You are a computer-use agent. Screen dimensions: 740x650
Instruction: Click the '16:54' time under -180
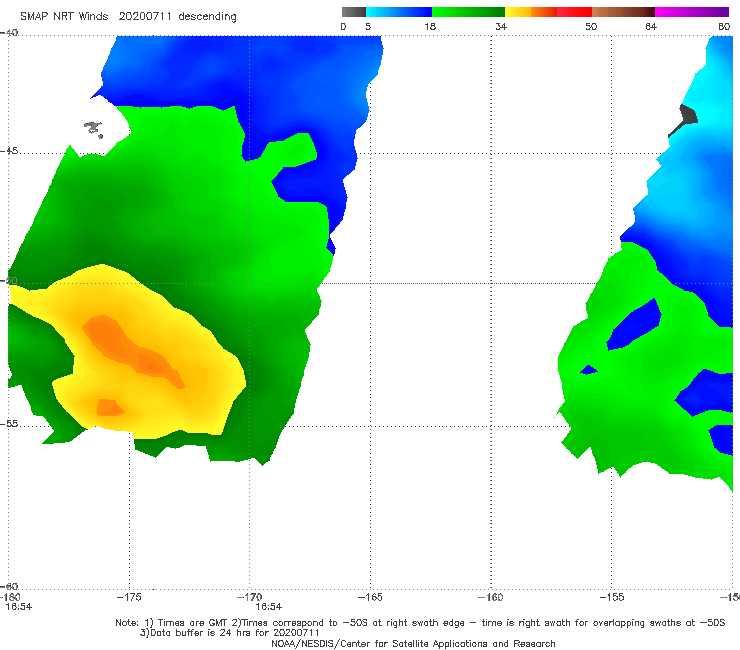[18, 607]
